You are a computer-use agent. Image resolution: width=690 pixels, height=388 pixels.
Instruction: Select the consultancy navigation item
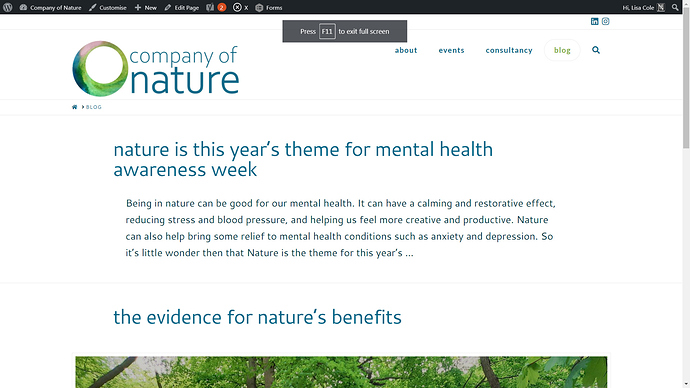(x=509, y=50)
